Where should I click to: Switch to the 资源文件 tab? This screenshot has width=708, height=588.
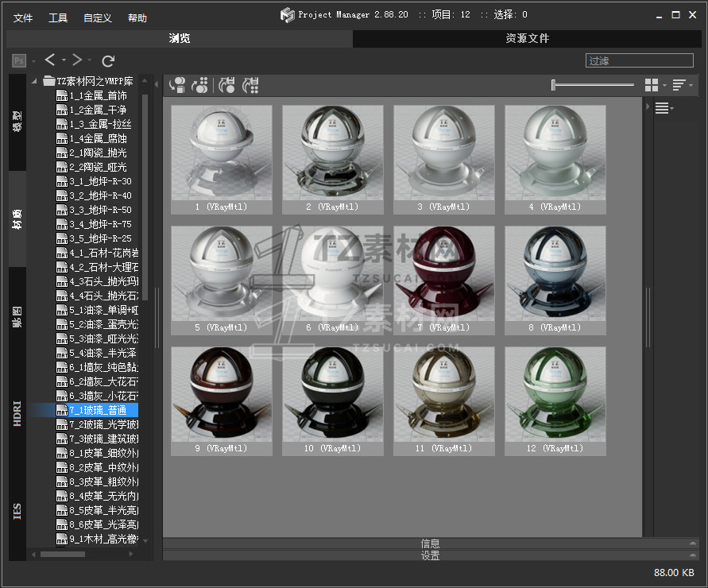tap(527, 38)
